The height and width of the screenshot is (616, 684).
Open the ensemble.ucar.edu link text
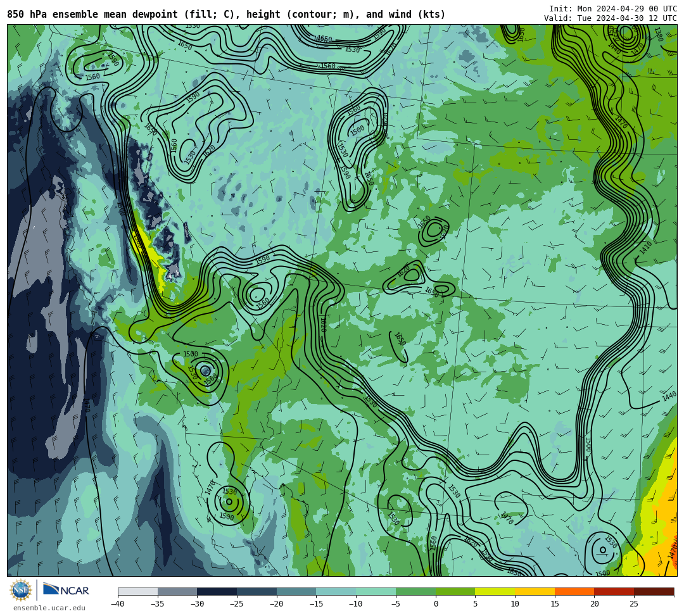[x=49, y=608]
